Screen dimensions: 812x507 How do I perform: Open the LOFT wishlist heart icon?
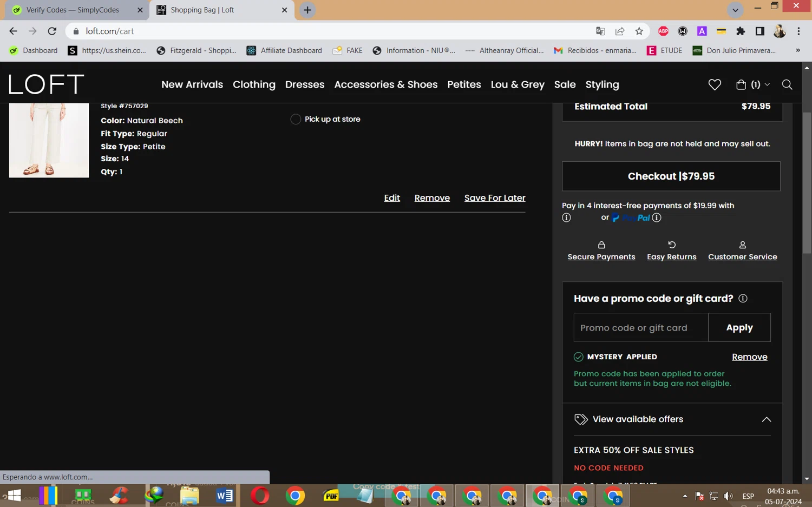click(715, 84)
